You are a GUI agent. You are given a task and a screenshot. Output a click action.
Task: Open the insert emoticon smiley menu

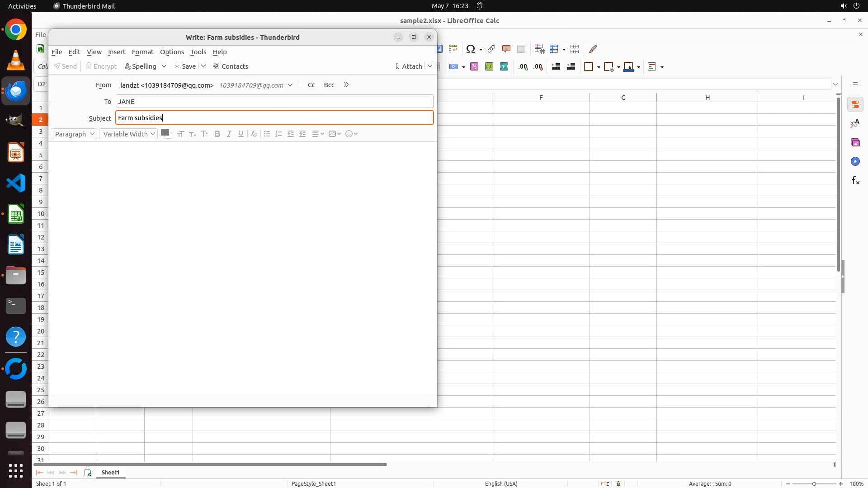click(x=351, y=134)
